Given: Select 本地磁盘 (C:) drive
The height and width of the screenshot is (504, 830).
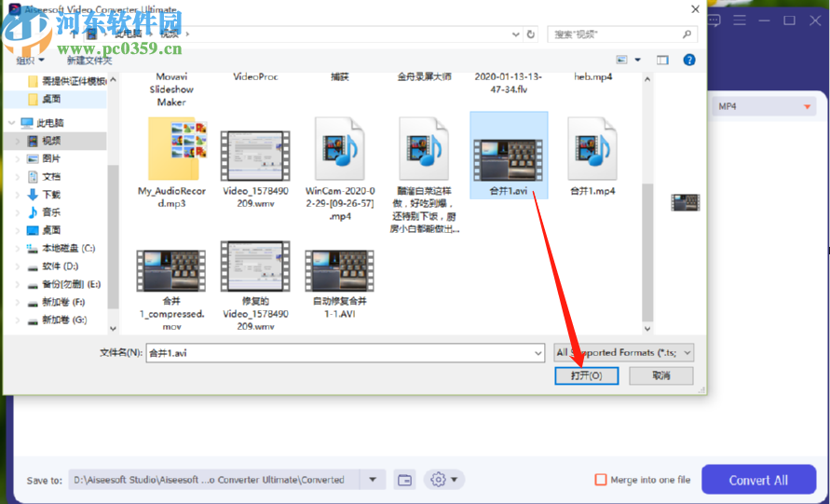Looking at the screenshot, I should [x=68, y=249].
